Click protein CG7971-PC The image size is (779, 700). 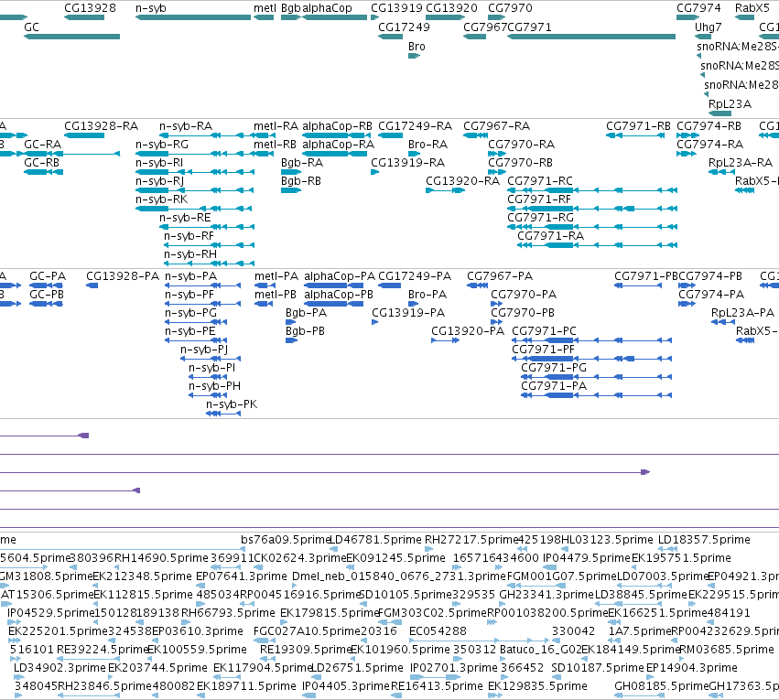pos(544,331)
